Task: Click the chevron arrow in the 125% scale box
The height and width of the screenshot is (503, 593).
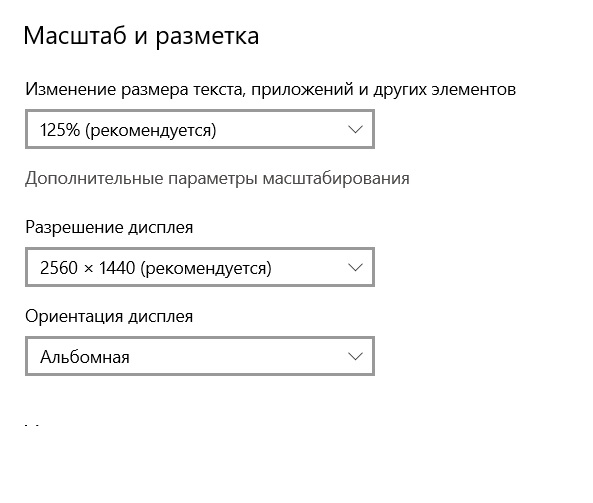Action: [x=355, y=129]
